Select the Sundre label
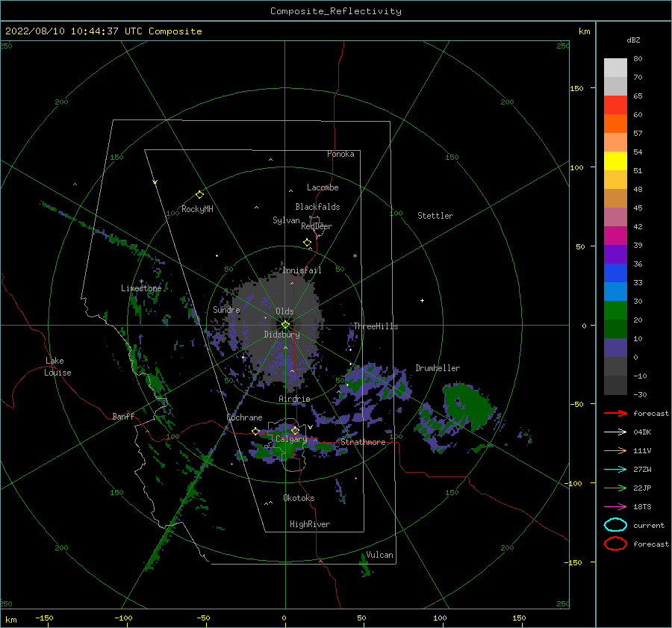This screenshot has height=628, width=672. pos(226,309)
